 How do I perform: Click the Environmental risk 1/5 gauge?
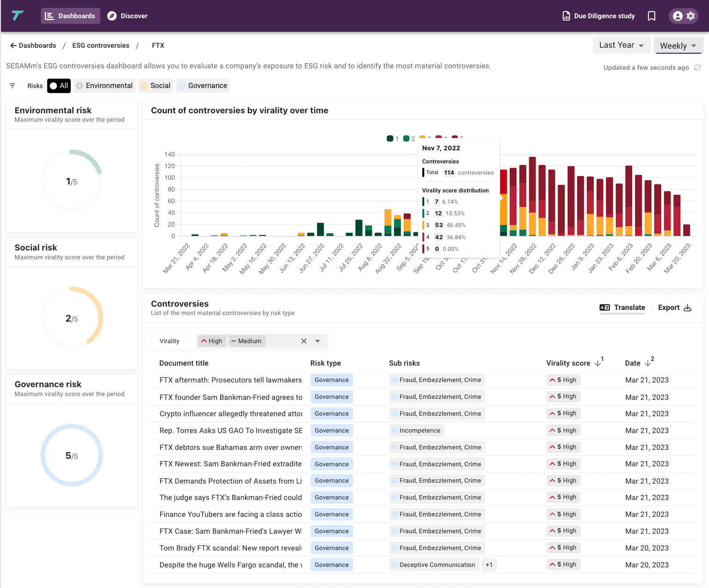tap(72, 181)
